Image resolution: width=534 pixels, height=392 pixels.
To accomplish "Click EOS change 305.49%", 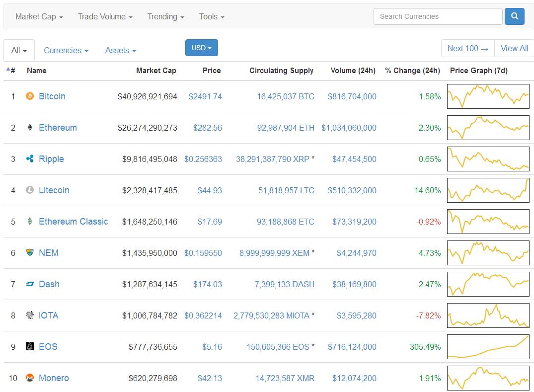I will pyautogui.click(x=425, y=347).
